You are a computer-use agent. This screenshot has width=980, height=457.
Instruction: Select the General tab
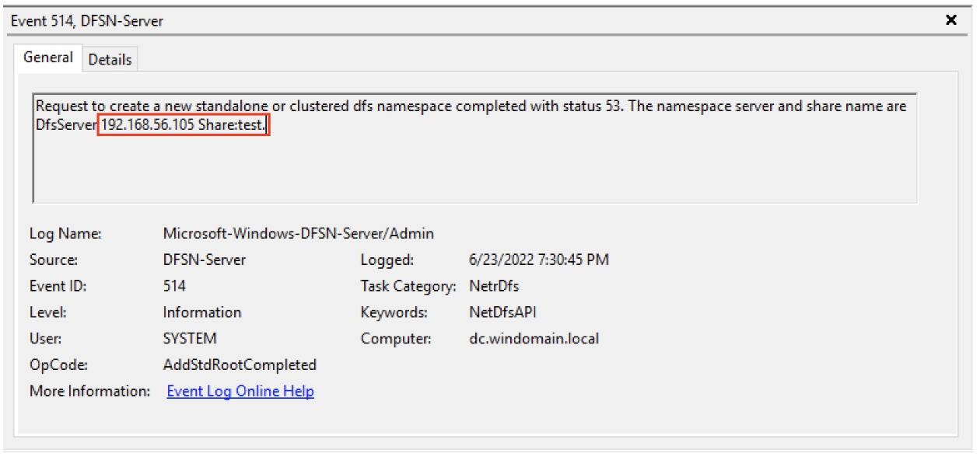click(x=48, y=58)
